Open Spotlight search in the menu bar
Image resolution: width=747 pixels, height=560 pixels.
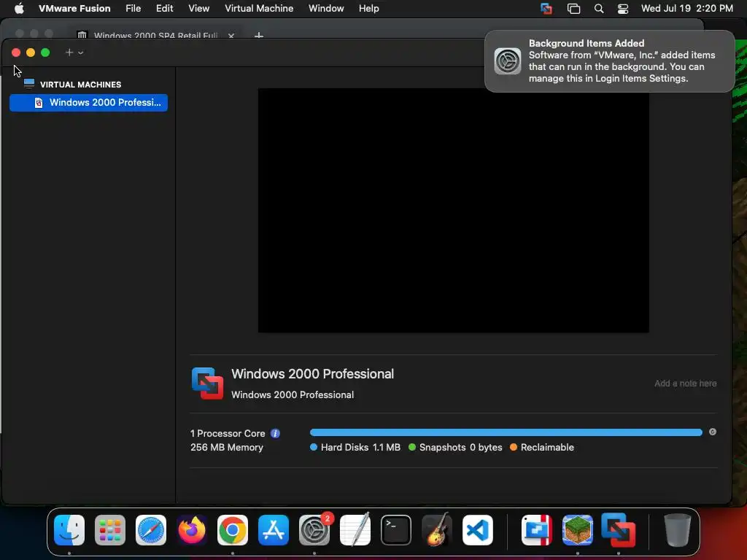point(599,9)
